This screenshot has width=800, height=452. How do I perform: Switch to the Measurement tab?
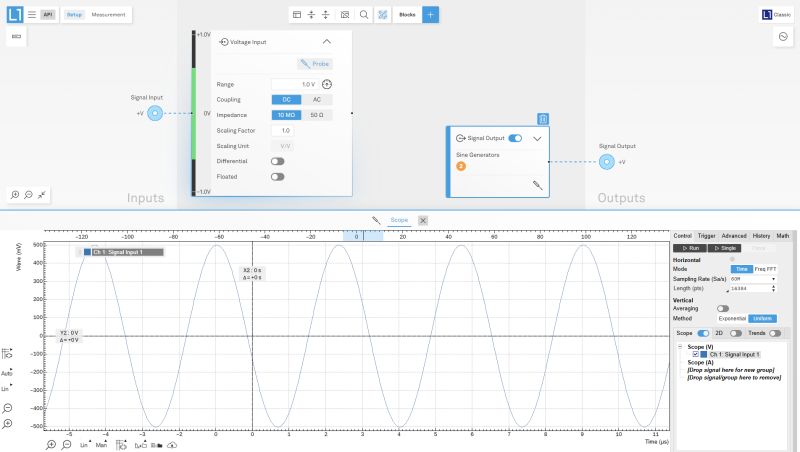(108, 15)
